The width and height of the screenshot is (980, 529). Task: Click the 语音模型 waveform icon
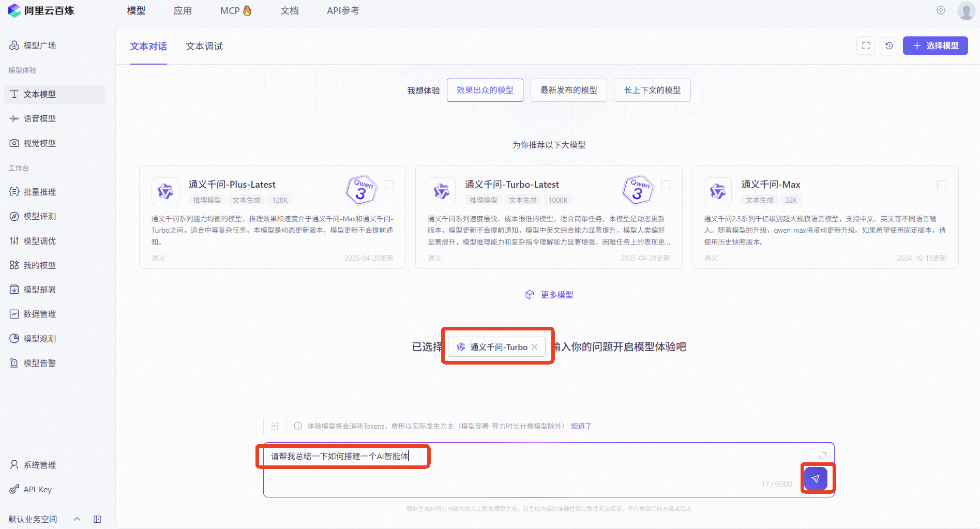[14, 118]
